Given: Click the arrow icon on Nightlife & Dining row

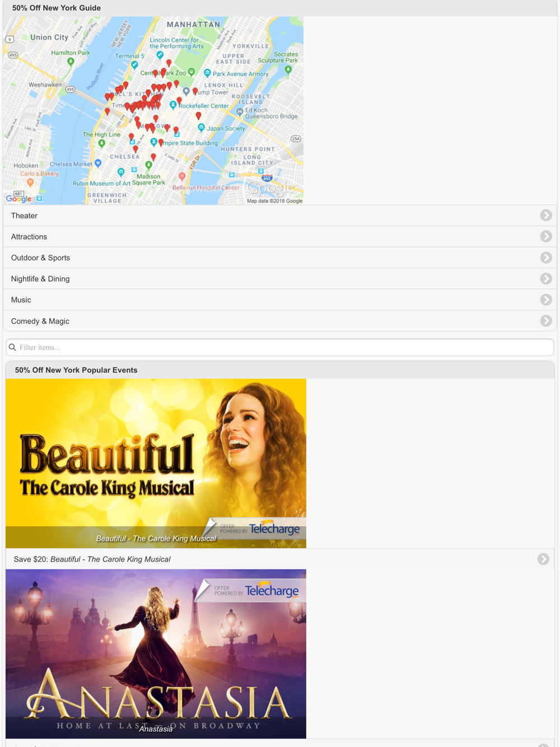Looking at the screenshot, I should pos(546,279).
